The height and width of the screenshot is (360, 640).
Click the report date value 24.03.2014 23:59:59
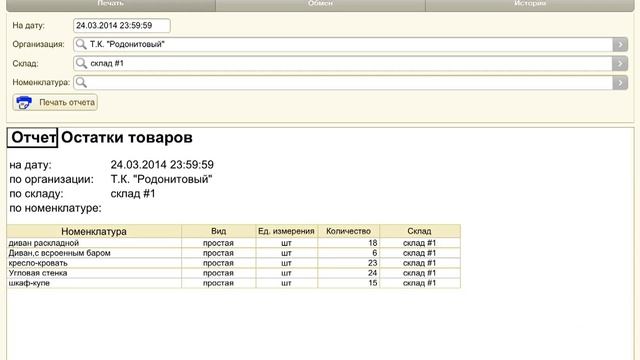coord(162,165)
